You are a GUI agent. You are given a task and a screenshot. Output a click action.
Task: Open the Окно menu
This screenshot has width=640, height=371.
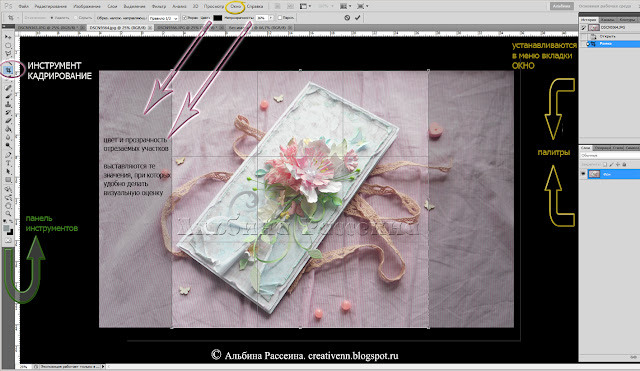236,7
